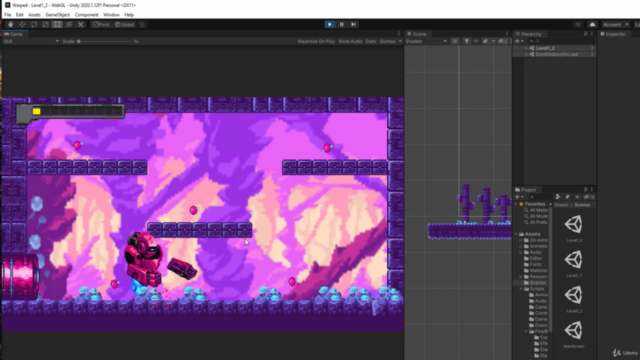Pause the running game

click(342, 24)
